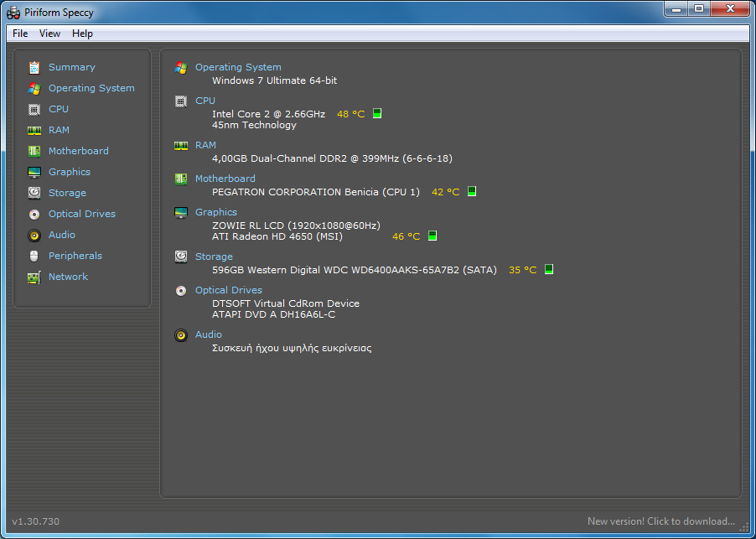Image resolution: width=756 pixels, height=539 pixels.
Task: Open the RAM label in sidebar
Action: point(59,130)
